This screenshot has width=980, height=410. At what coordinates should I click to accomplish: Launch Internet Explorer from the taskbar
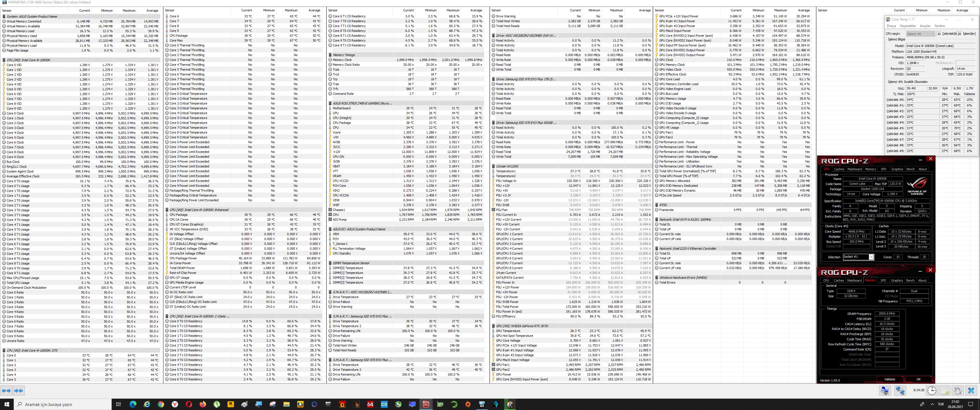click(x=147, y=404)
